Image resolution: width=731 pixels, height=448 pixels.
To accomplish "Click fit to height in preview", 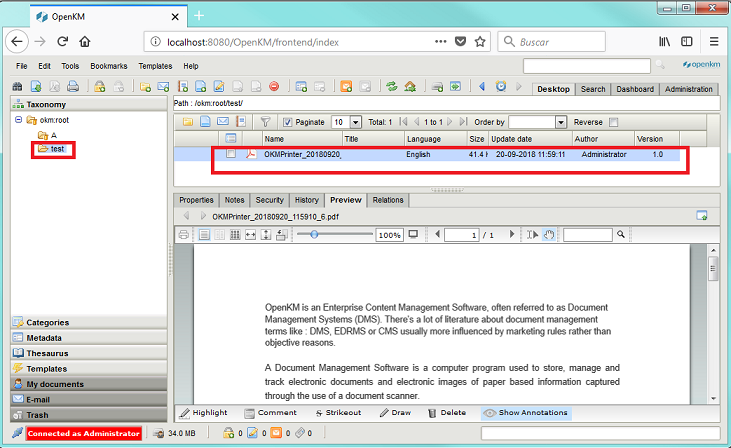I will [x=266, y=234].
